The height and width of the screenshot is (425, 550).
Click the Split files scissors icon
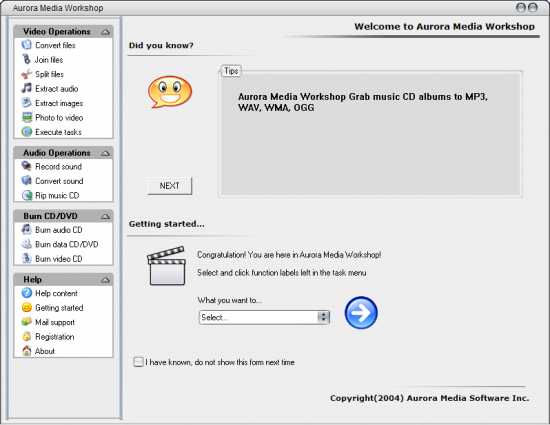coord(26,74)
